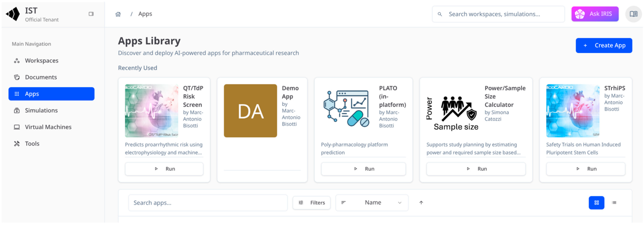Click the Power/Sample Size Calculator title
The height and width of the screenshot is (225, 644).
coord(505,97)
